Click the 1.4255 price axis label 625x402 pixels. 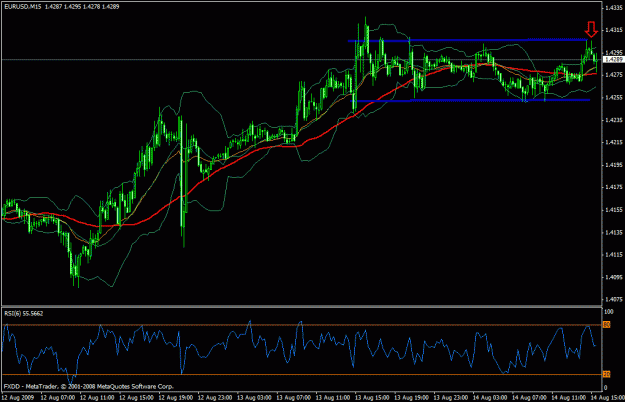613,97
